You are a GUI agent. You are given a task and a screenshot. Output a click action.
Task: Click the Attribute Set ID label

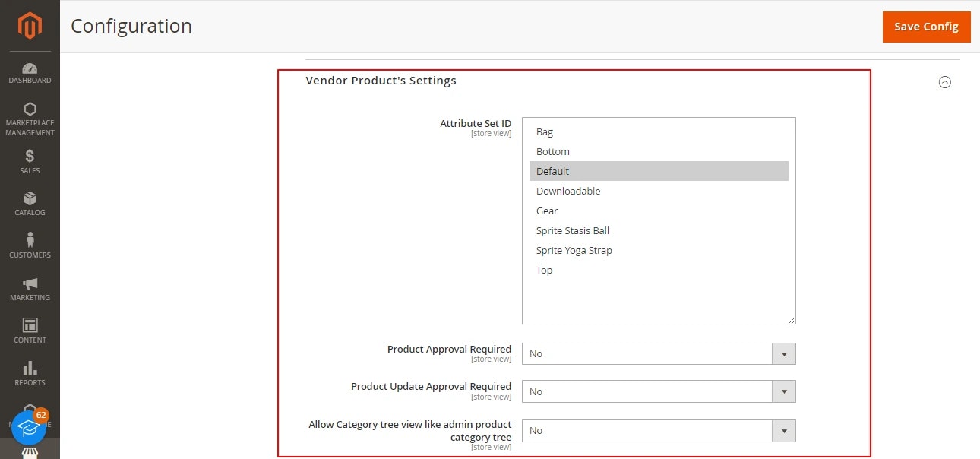tap(476, 123)
